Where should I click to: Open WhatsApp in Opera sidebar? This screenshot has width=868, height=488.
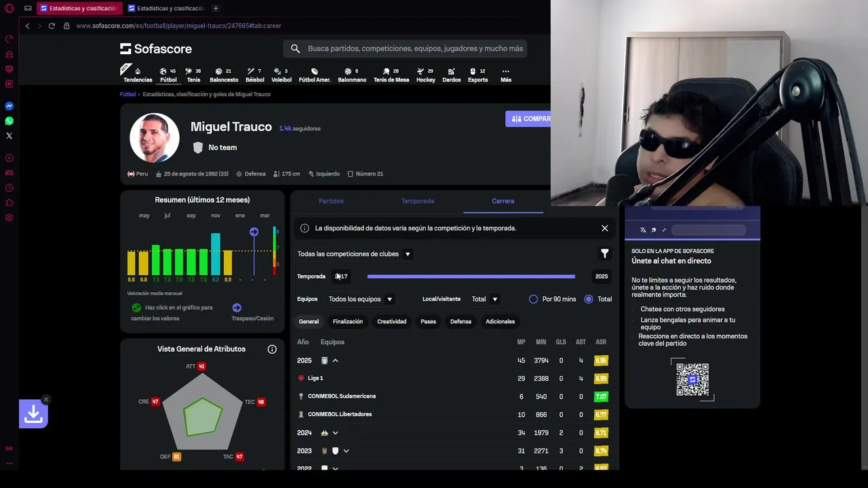coord(9,121)
